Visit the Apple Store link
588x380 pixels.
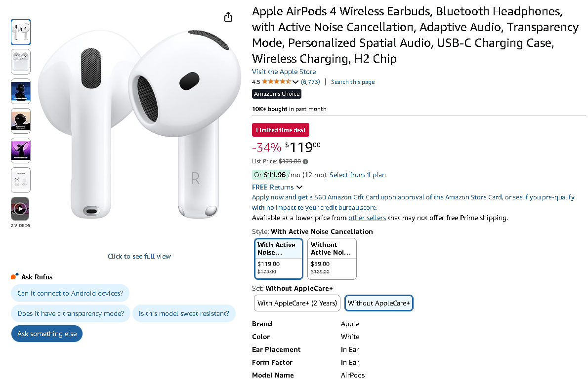[x=284, y=72]
